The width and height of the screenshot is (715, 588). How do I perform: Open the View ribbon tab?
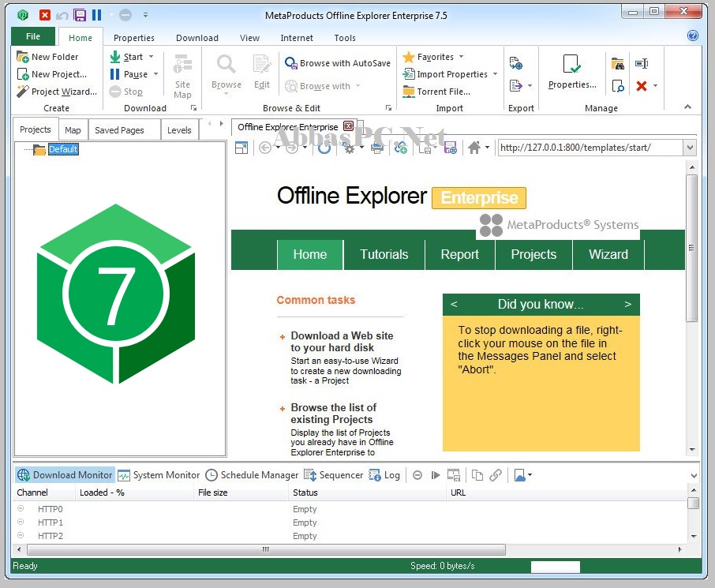[x=249, y=38]
